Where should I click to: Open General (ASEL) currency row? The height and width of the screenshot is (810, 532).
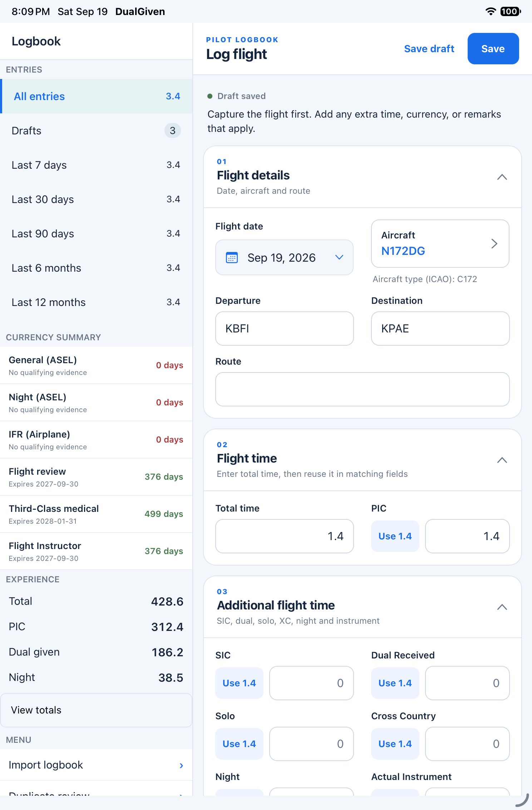tap(96, 365)
